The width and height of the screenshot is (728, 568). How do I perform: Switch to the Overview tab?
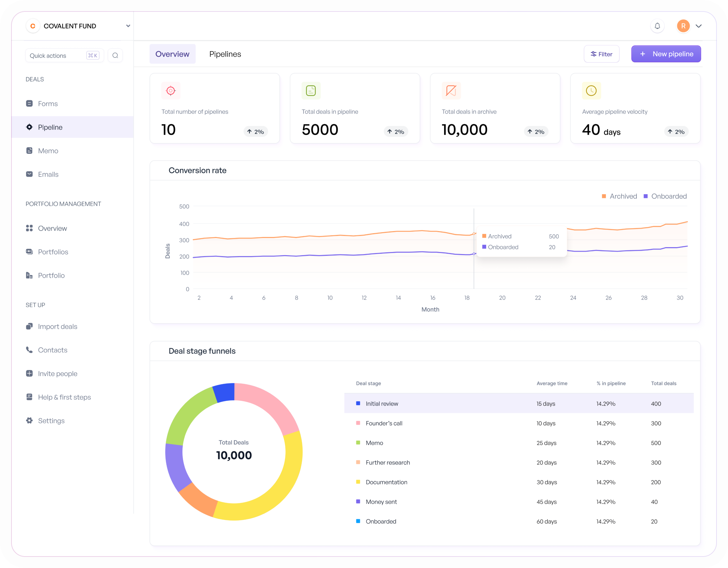172,54
